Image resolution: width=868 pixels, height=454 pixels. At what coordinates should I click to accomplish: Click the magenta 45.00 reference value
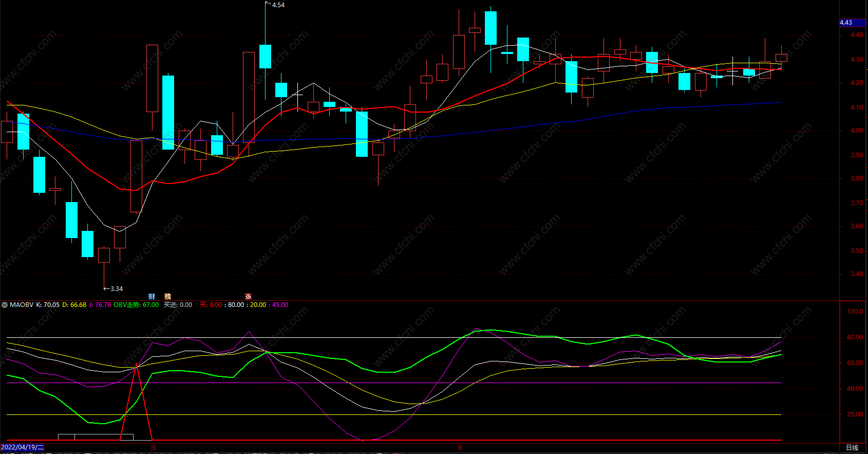point(280,305)
